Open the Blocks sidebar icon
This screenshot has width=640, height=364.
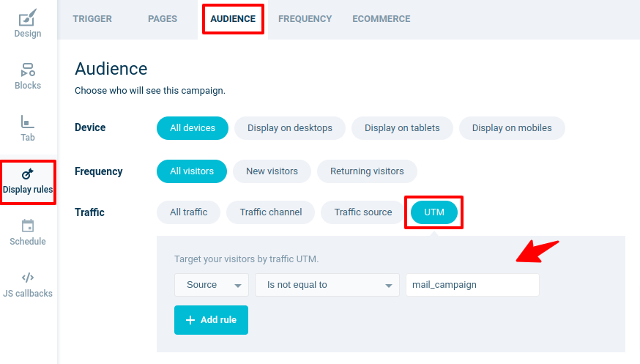coord(28,70)
